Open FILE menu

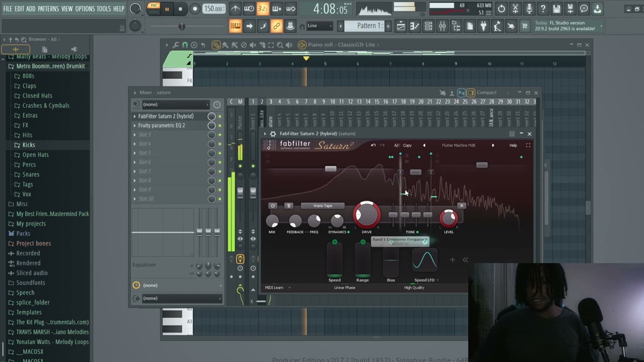click(8, 9)
